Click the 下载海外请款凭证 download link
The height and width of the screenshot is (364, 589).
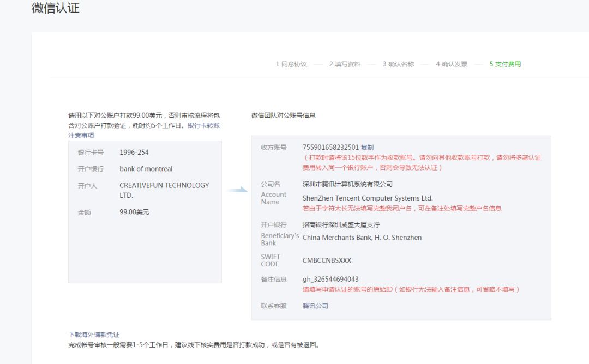point(94,335)
